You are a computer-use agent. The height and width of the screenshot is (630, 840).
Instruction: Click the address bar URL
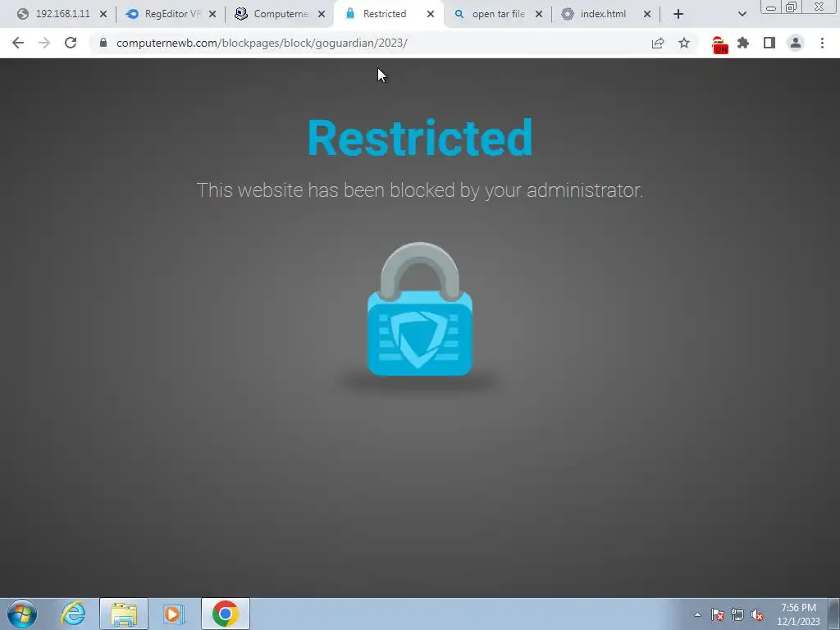pyautogui.click(x=262, y=43)
